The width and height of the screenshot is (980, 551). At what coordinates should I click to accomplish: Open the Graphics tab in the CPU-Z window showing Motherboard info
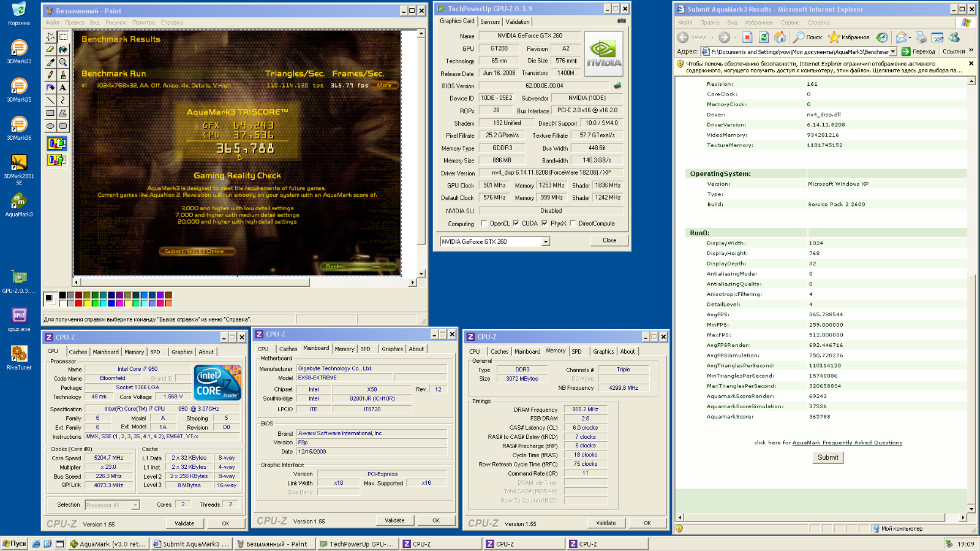[x=392, y=349]
